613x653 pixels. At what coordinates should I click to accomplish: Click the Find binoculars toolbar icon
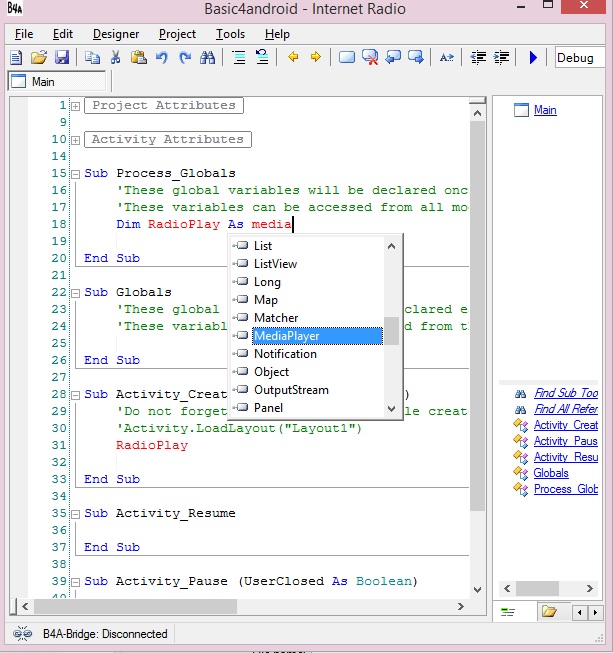point(208,58)
